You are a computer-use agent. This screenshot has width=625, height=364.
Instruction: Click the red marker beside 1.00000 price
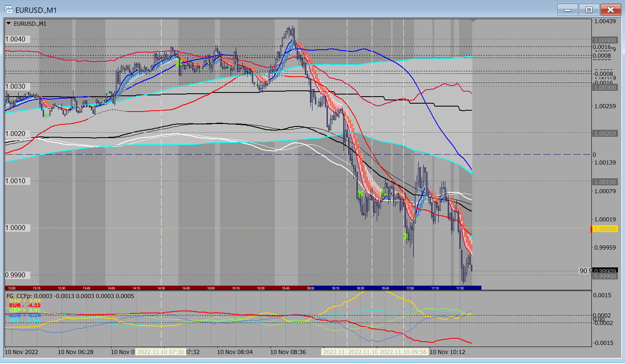591,229
